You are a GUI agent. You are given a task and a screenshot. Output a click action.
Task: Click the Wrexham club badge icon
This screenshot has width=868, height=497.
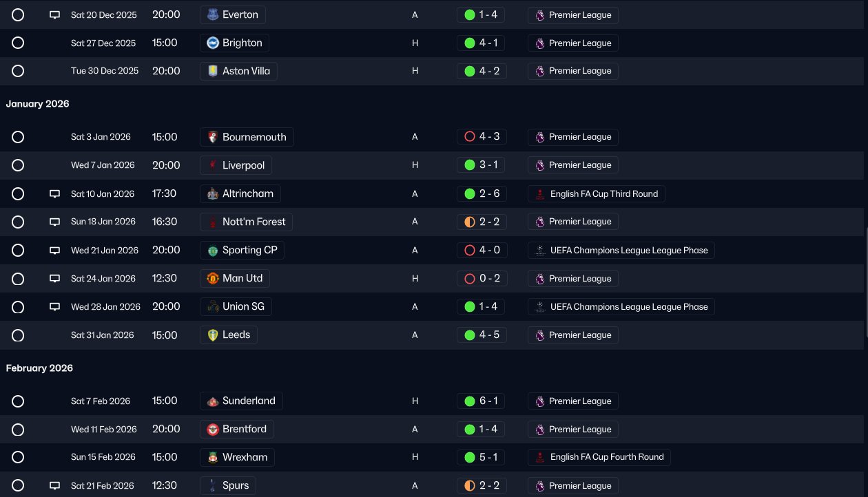[x=213, y=457]
